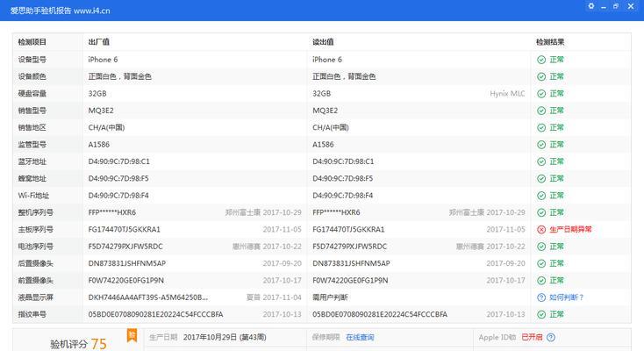The height and width of the screenshot is (351, 644).
Task: Select read value A1586
Action: [323, 145]
